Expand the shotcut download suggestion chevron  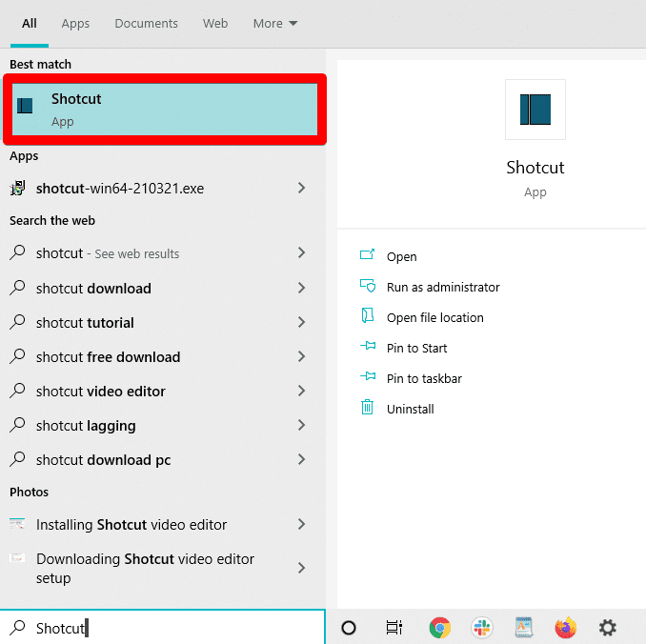point(302,288)
